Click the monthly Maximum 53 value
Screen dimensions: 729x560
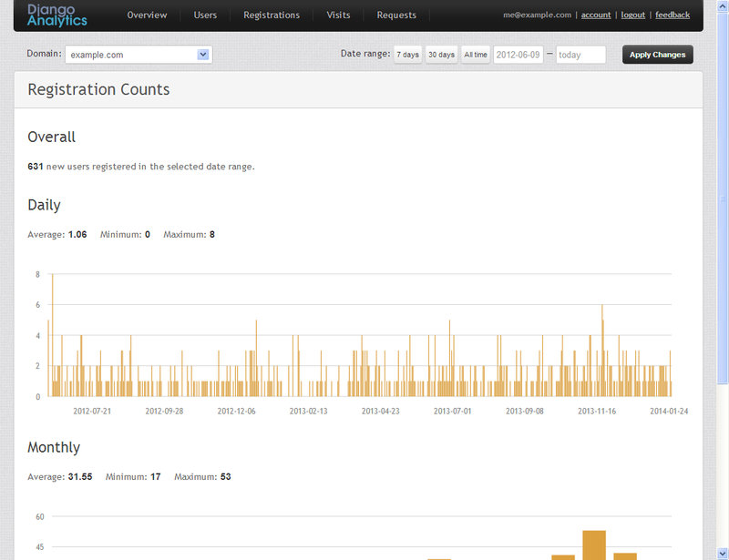click(225, 477)
